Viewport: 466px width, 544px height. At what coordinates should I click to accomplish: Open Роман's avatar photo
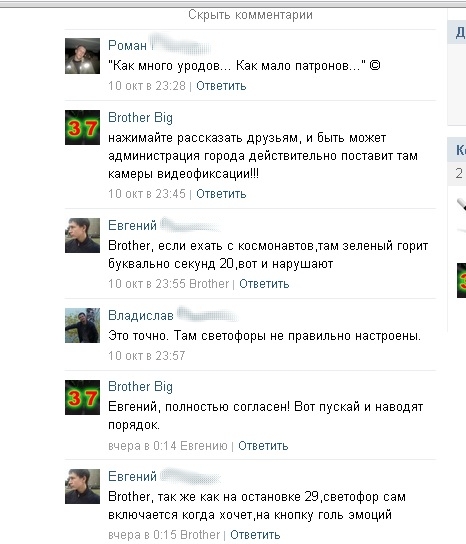(x=82, y=56)
